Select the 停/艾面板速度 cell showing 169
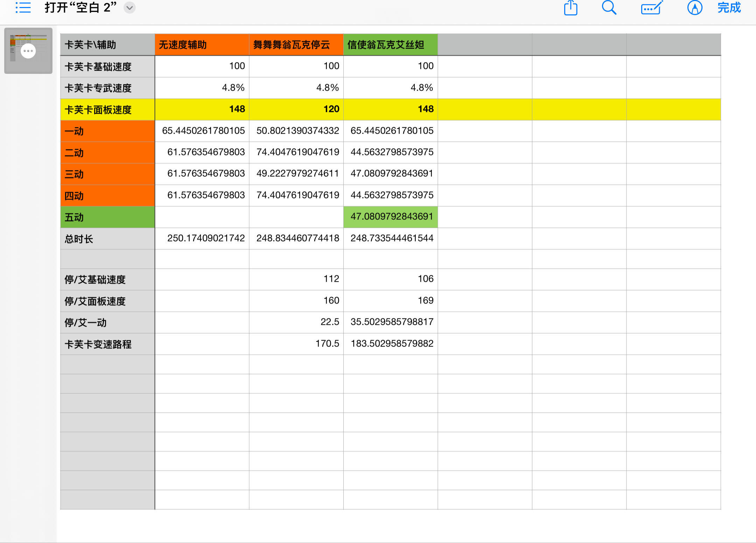This screenshot has height=543, width=756. [x=391, y=301]
